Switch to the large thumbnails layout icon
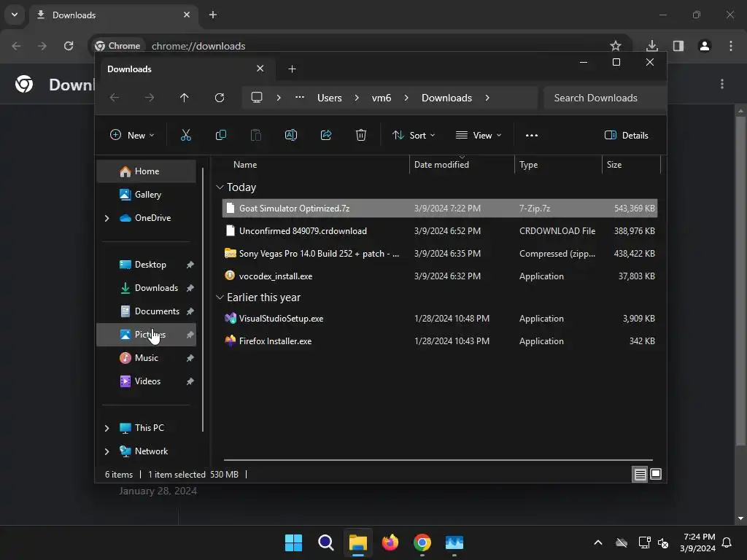Screen dimensions: 747x560 [656, 474]
